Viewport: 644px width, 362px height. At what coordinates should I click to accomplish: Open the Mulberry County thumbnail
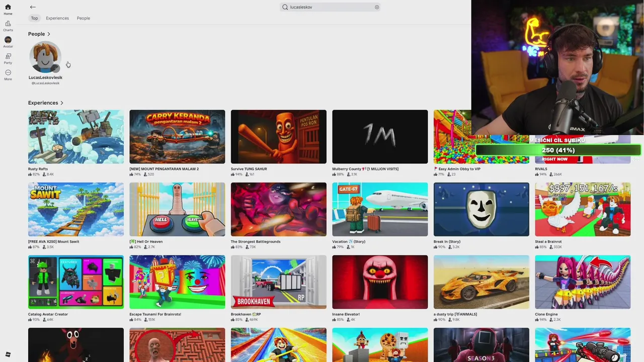pyautogui.click(x=380, y=137)
